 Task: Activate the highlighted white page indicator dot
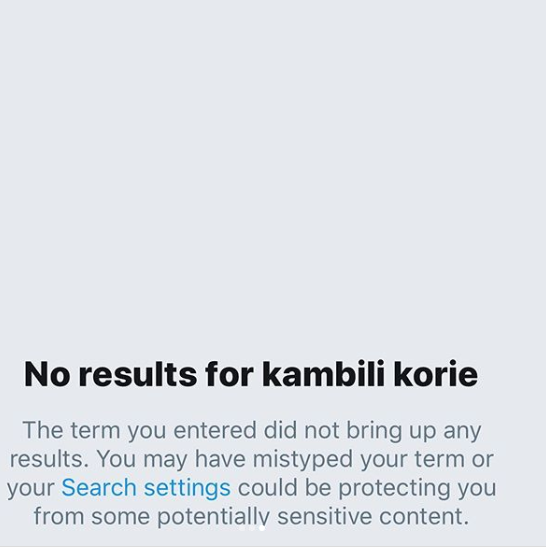pyautogui.click(x=262, y=528)
